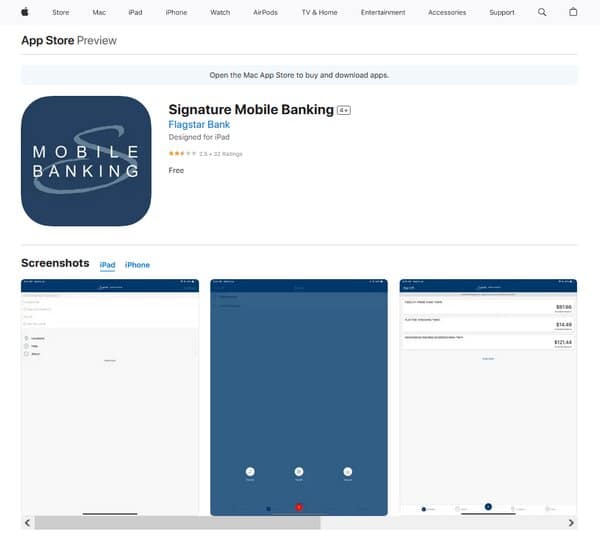Open the second blue menu screenshot
Screen dimensions: 600x546
pos(299,398)
